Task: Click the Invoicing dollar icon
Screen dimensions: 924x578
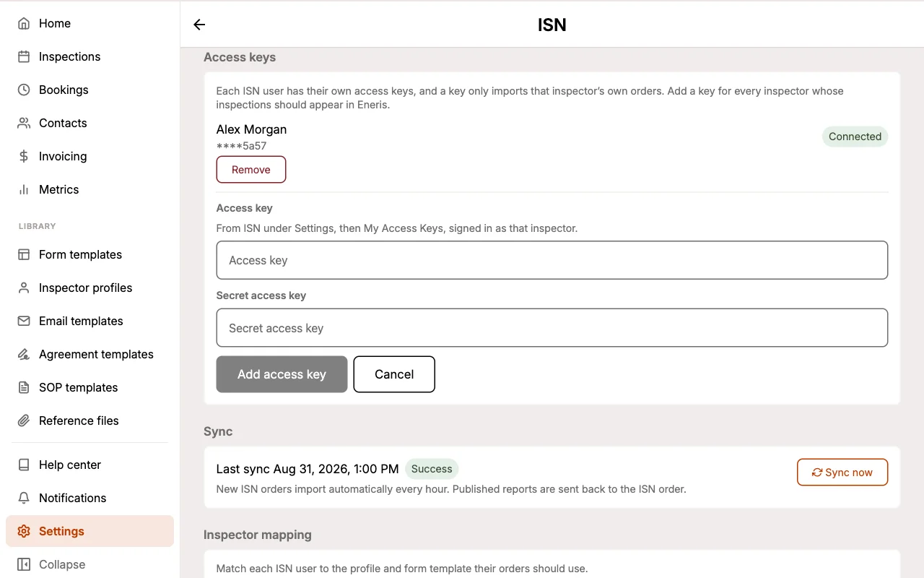Action: (24, 156)
